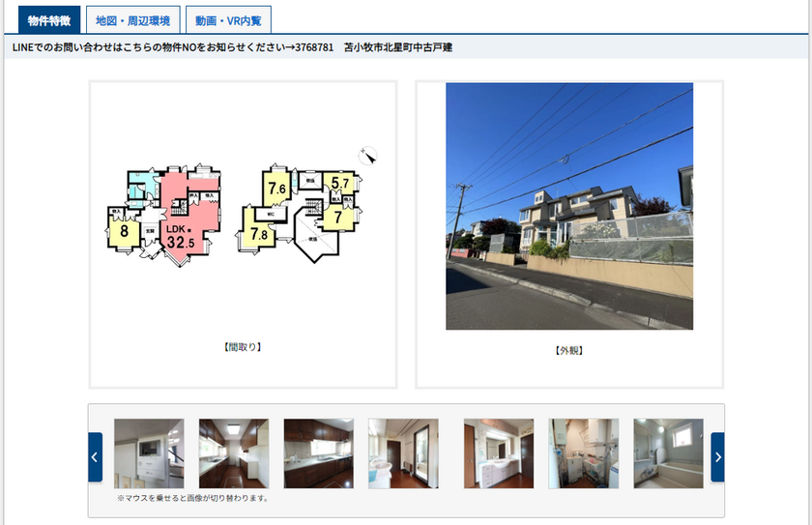Open the large exterior house photo

coord(568,206)
